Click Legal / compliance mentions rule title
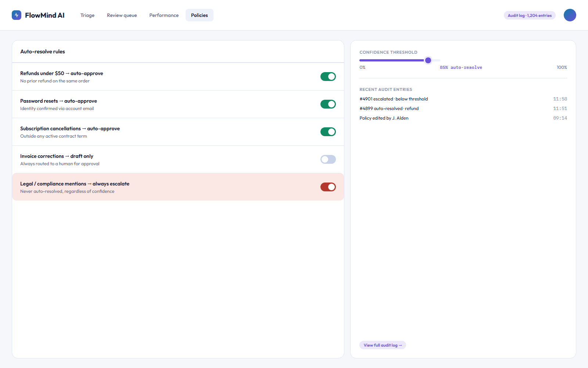588x368 pixels. click(75, 184)
